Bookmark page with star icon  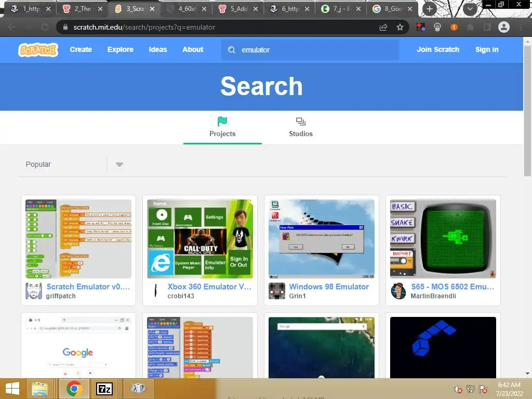click(400, 27)
